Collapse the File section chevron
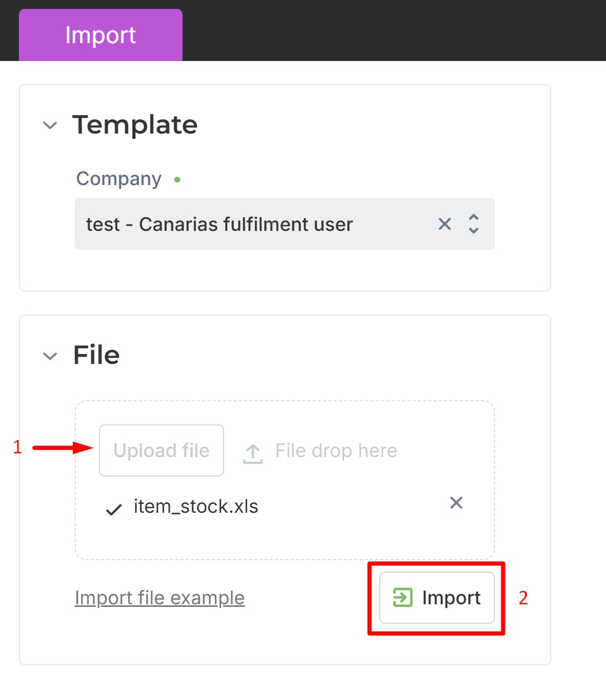The height and width of the screenshot is (700, 606). pyautogui.click(x=50, y=356)
